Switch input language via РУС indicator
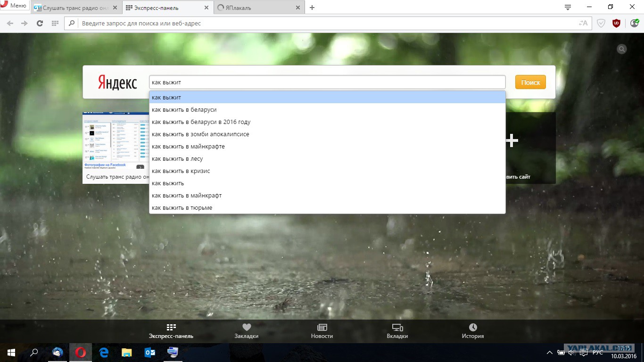Image resolution: width=644 pixels, height=362 pixels. (x=597, y=353)
